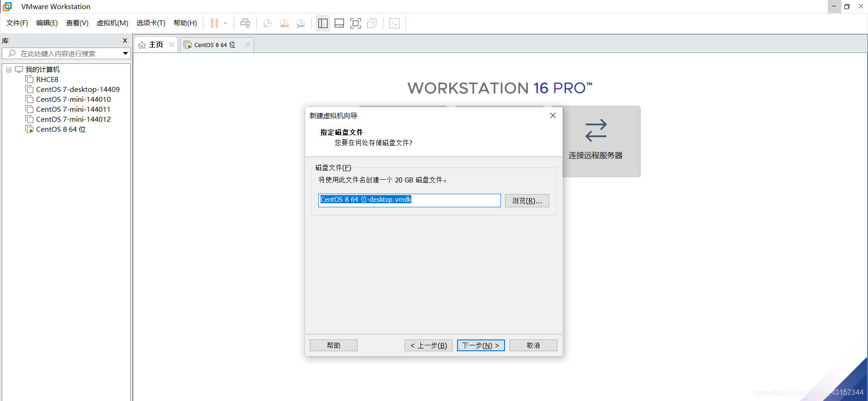
Task: Click the search magnifier icon in the library
Action: [x=12, y=53]
